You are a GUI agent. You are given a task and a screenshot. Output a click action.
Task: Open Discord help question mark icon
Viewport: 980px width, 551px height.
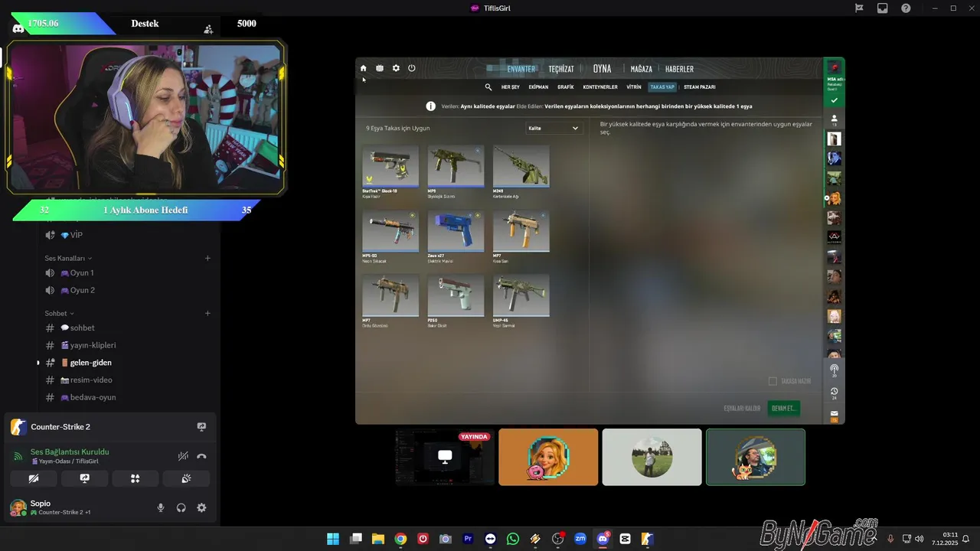[906, 8]
